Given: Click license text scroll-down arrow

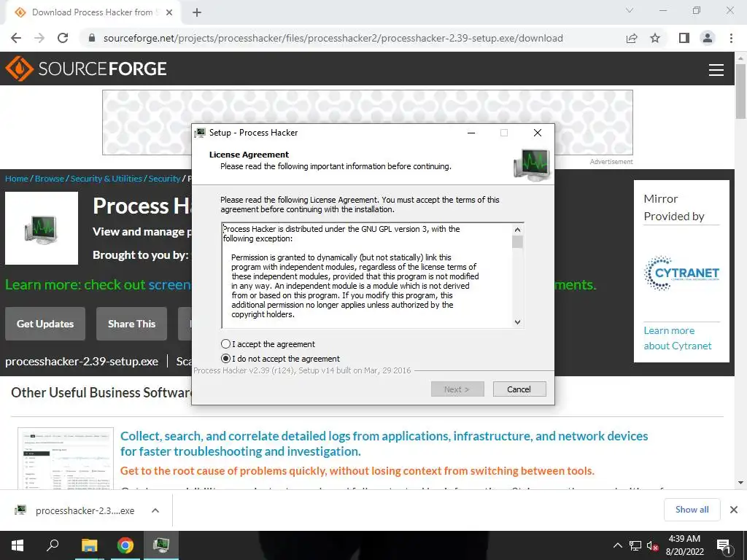Looking at the screenshot, I should (517, 322).
